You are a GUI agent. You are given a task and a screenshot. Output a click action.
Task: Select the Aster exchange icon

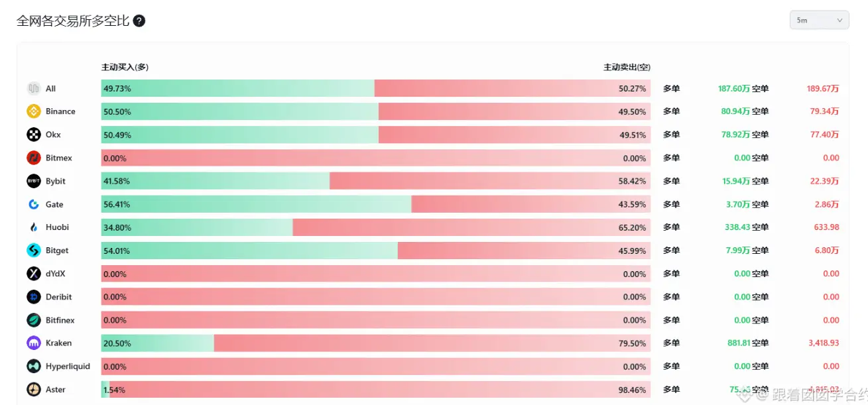[x=34, y=389]
